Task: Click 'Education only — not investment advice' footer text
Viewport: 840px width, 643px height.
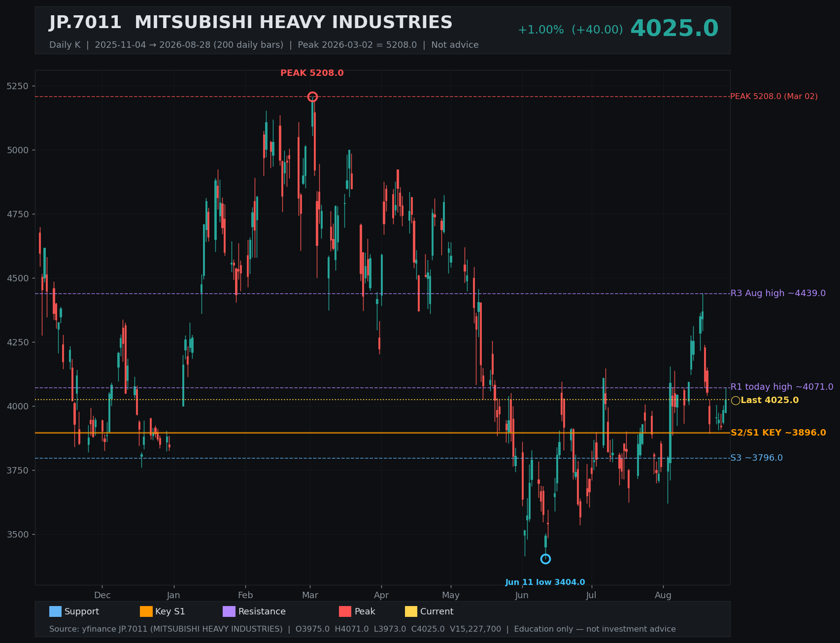Action: point(595,629)
